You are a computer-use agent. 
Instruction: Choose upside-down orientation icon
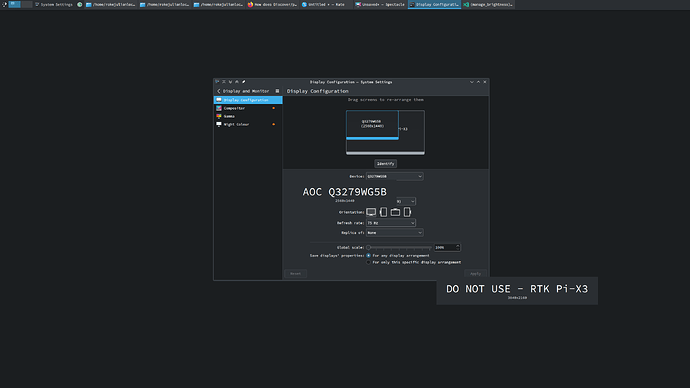(395, 212)
